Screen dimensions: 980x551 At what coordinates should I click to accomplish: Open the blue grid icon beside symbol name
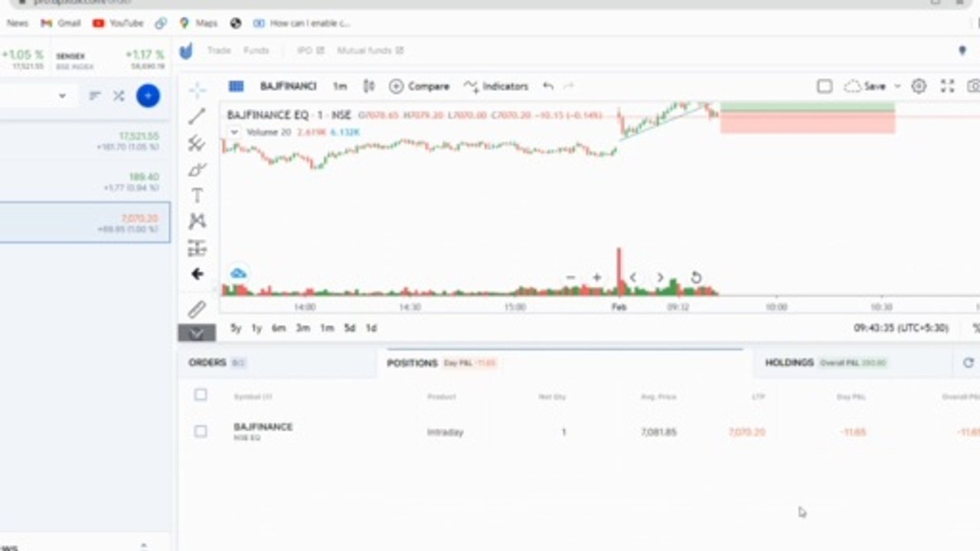(236, 86)
